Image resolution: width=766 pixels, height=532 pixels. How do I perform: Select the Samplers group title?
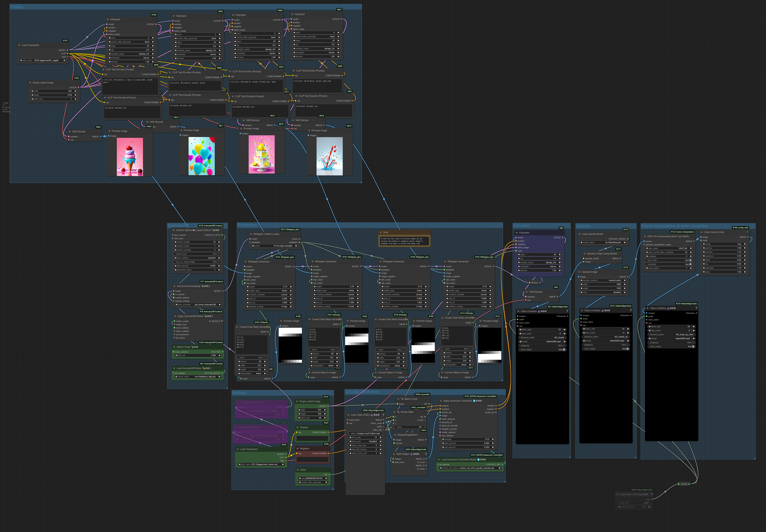point(521,226)
